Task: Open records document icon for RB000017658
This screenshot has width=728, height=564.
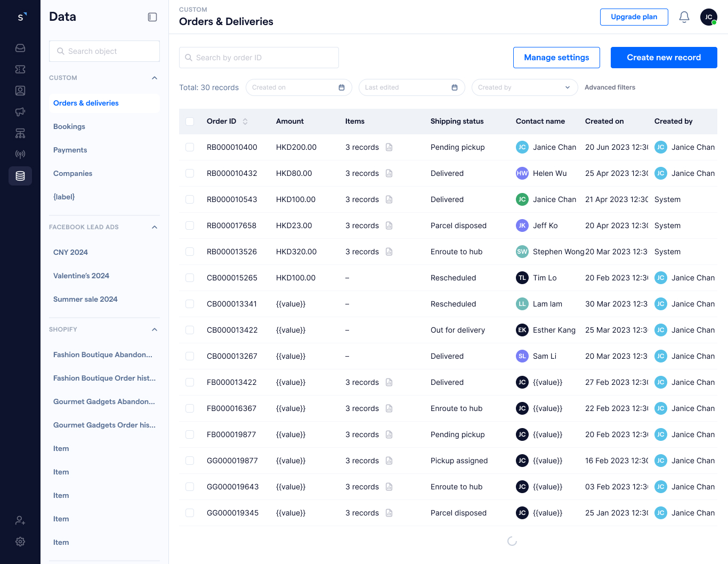Action: click(389, 225)
